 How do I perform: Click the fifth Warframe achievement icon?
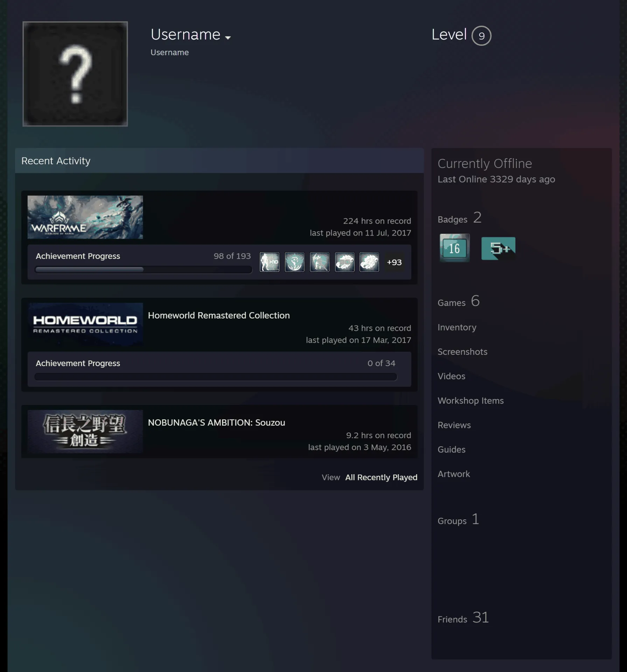[x=369, y=262]
